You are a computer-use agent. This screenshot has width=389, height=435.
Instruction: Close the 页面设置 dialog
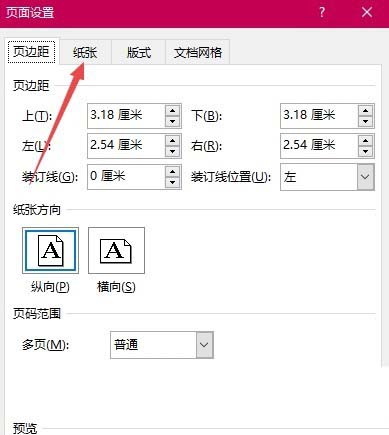coord(367,13)
